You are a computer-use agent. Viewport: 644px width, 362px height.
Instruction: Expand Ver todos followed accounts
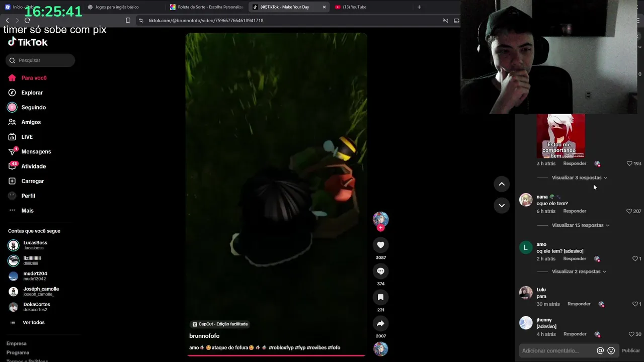[x=33, y=322]
